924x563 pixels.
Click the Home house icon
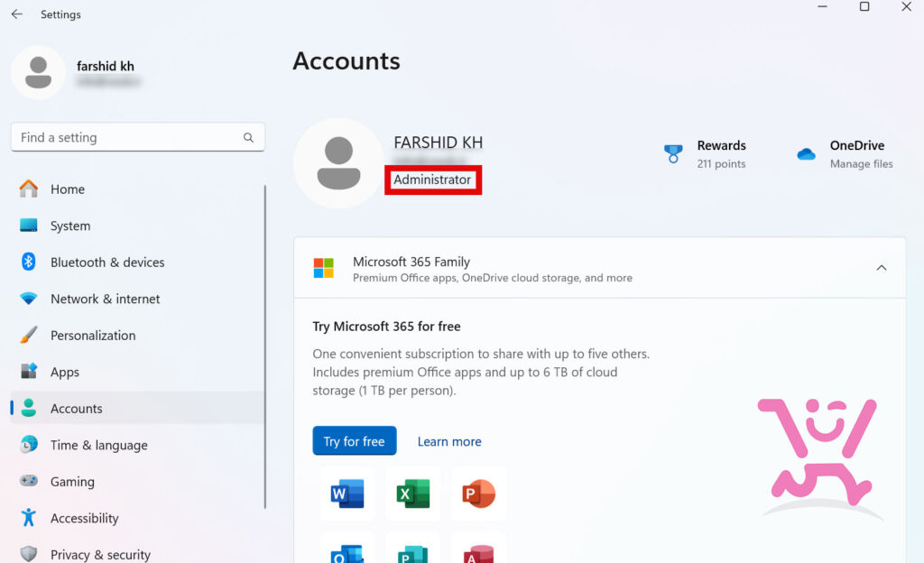(28, 189)
